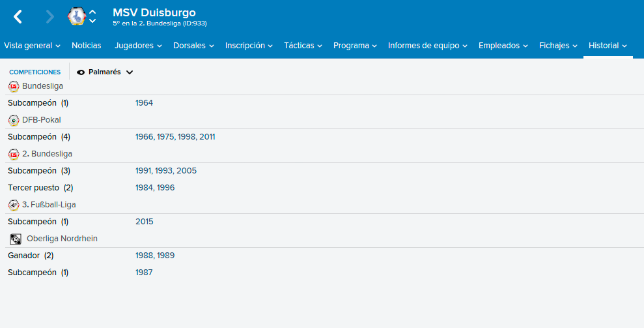Expand the Jugadores menu

(x=139, y=46)
